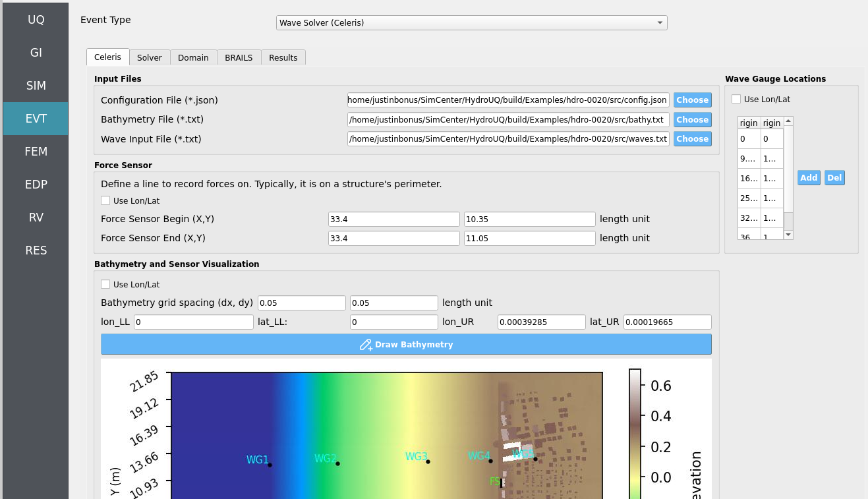Screen dimensions: 868x499
Task: Click the Bathymetry File path field
Action: coord(508,119)
